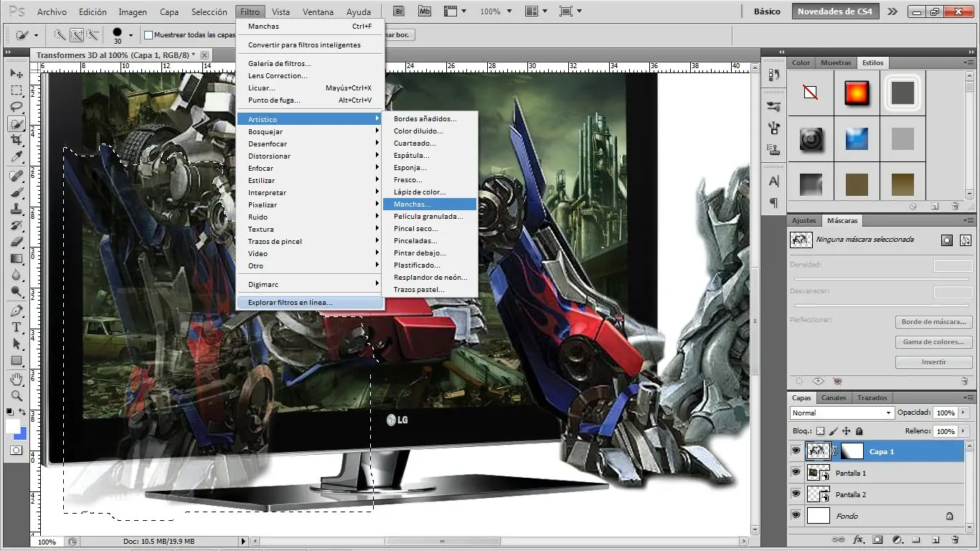Click the Gama de colores button
The width and height of the screenshot is (980, 551).
[x=934, y=342]
